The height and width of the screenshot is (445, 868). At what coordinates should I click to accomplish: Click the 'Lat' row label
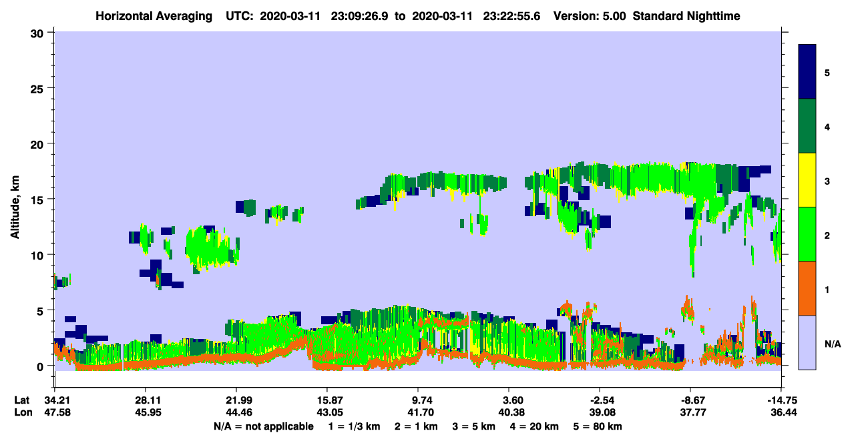click(x=22, y=400)
